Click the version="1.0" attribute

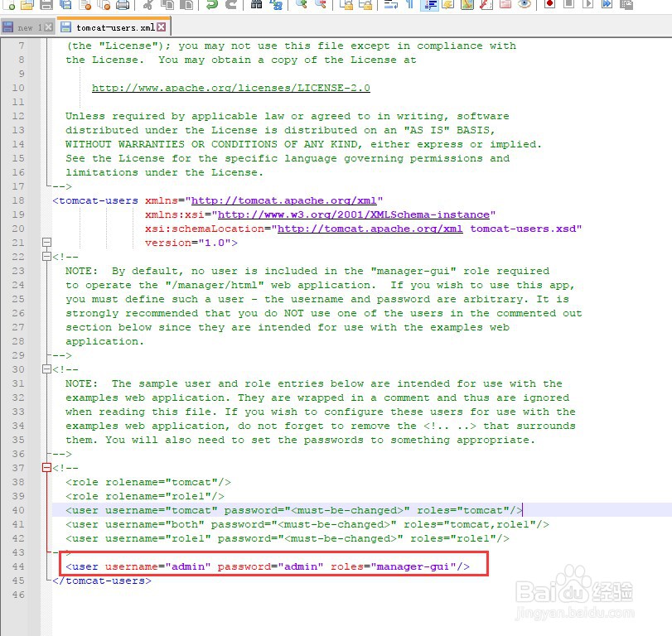coord(188,243)
